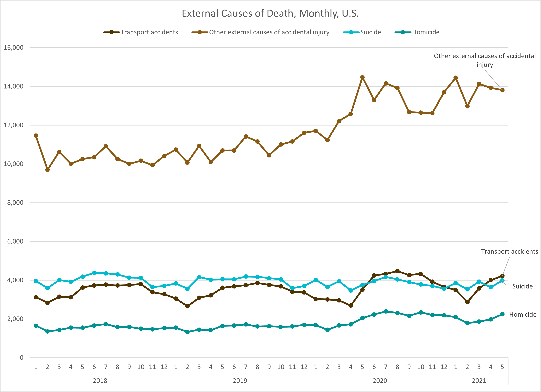This screenshot has height=392, width=541.
Task: Click the May 2020 peak brown data point
Action: 362,77
